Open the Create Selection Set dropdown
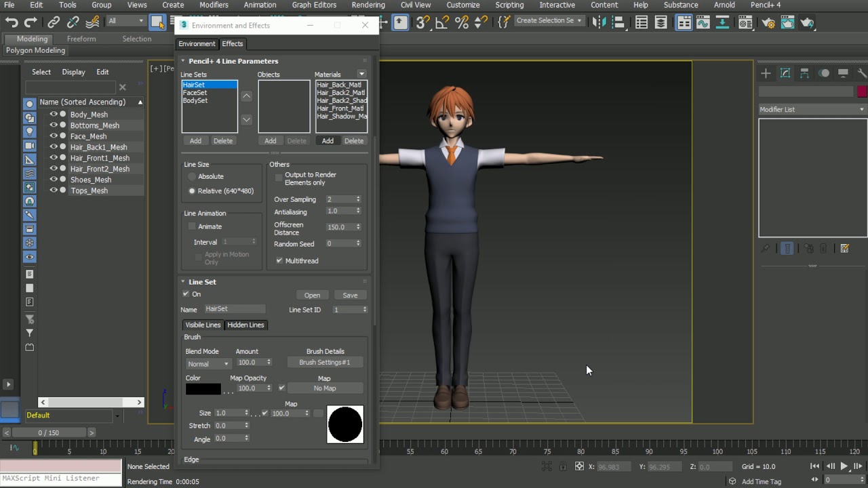Viewport: 868px width, 488px height. pyautogui.click(x=549, y=21)
